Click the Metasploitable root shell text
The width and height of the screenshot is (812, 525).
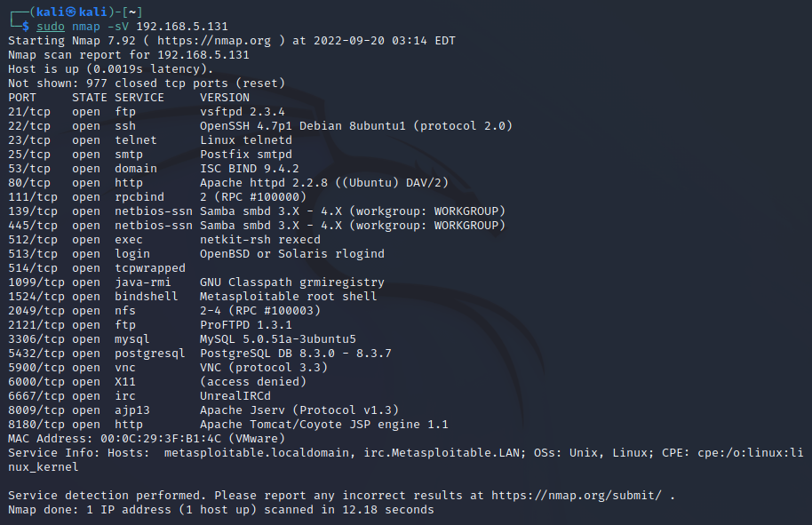(x=289, y=296)
